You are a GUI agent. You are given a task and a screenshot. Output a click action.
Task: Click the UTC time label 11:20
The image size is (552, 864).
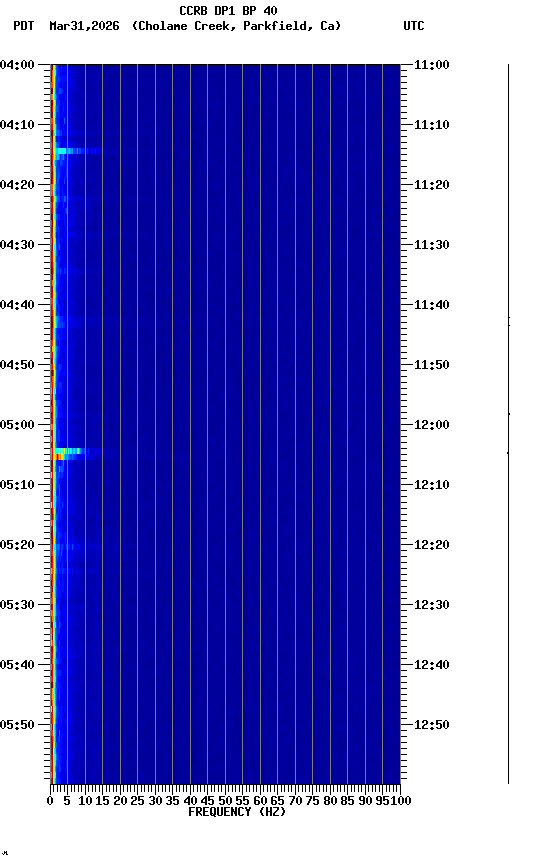click(x=431, y=186)
